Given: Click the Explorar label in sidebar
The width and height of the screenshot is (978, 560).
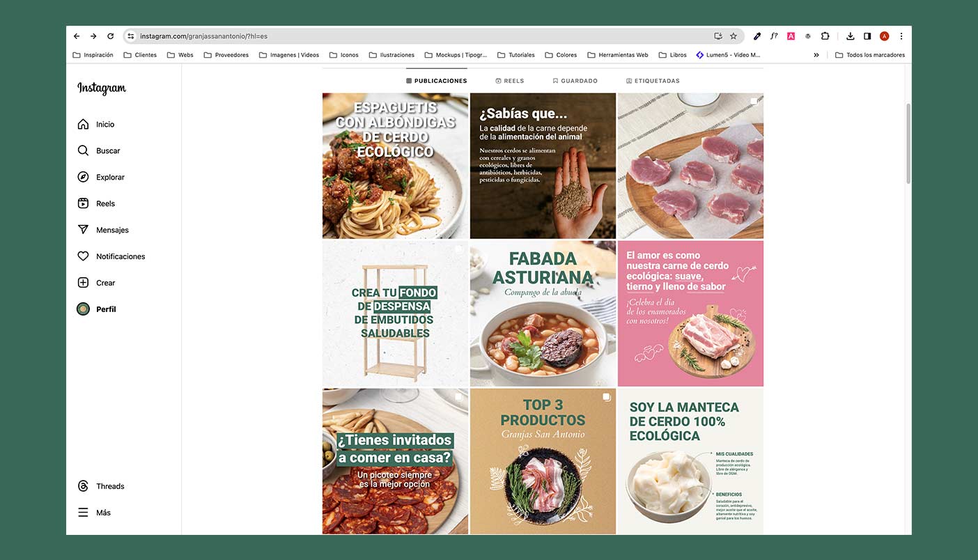Looking at the screenshot, I should pos(110,178).
